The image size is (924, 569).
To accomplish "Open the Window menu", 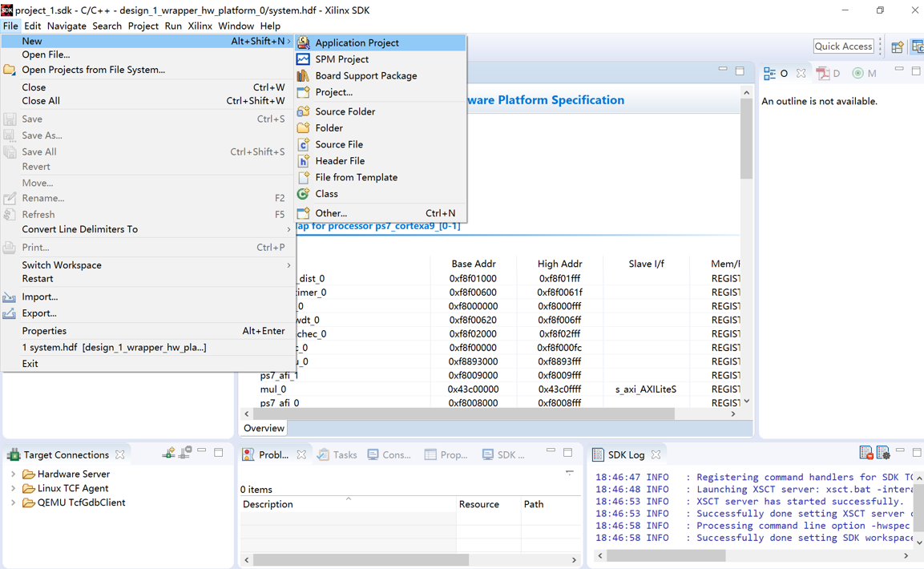I will point(236,26).
